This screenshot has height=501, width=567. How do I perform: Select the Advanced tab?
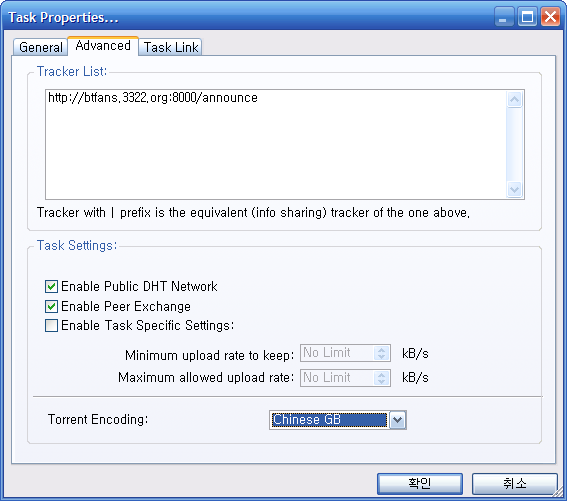point(103,46)
